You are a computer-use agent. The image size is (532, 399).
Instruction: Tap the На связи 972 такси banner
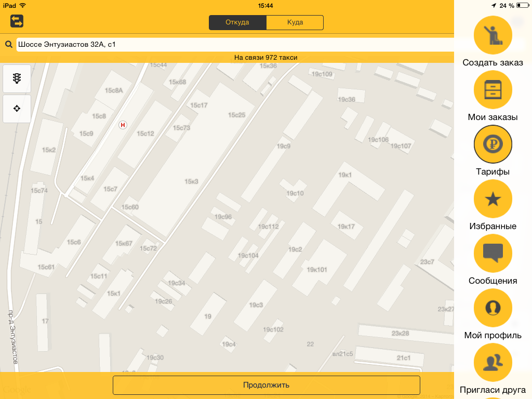265,58
